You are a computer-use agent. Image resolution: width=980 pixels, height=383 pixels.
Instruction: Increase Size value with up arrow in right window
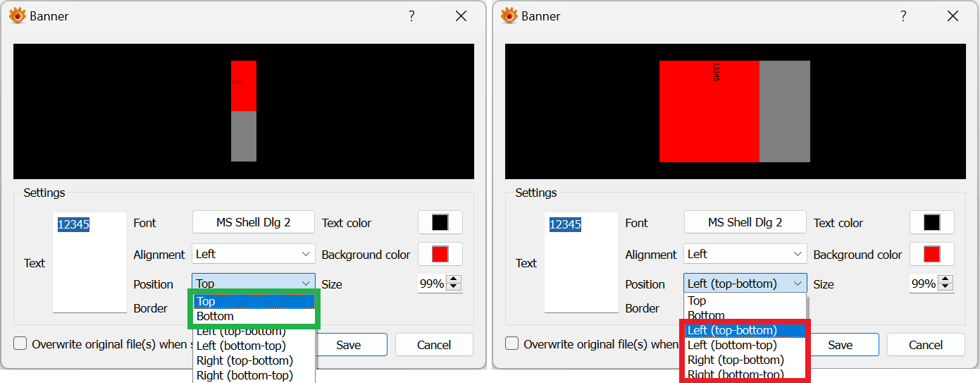click(946, 279)
